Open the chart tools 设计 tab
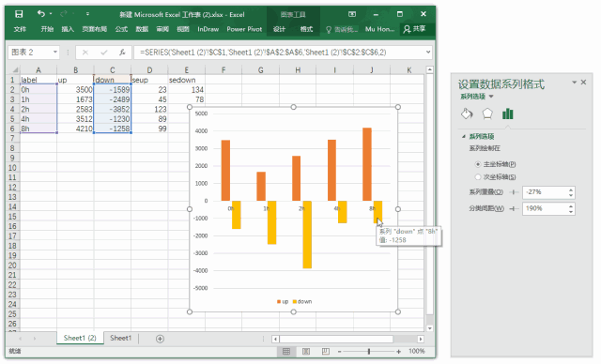601x364 pixels. [279, 29]
